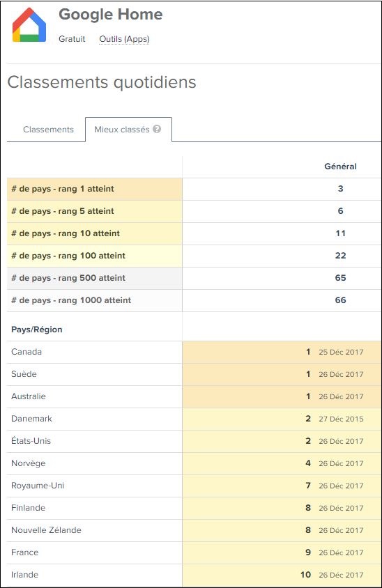Click Royaume-Uni's rank 7 cell
Screen dimensions: 382x588
tap(282, 486)
